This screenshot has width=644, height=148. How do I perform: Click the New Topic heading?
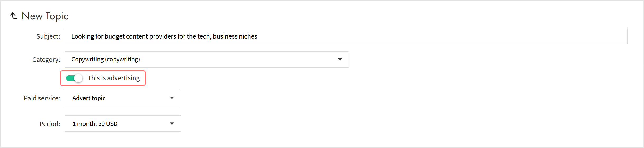[x=45, y=16]
